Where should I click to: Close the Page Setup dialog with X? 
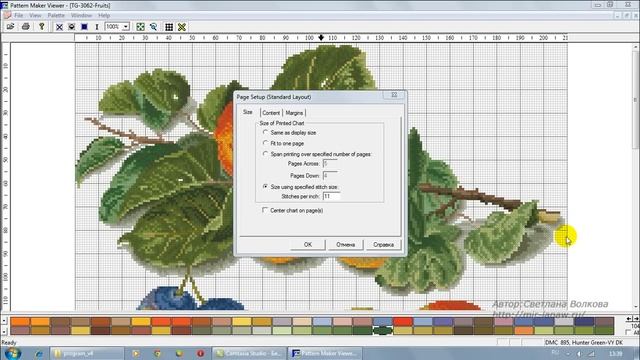394,95
